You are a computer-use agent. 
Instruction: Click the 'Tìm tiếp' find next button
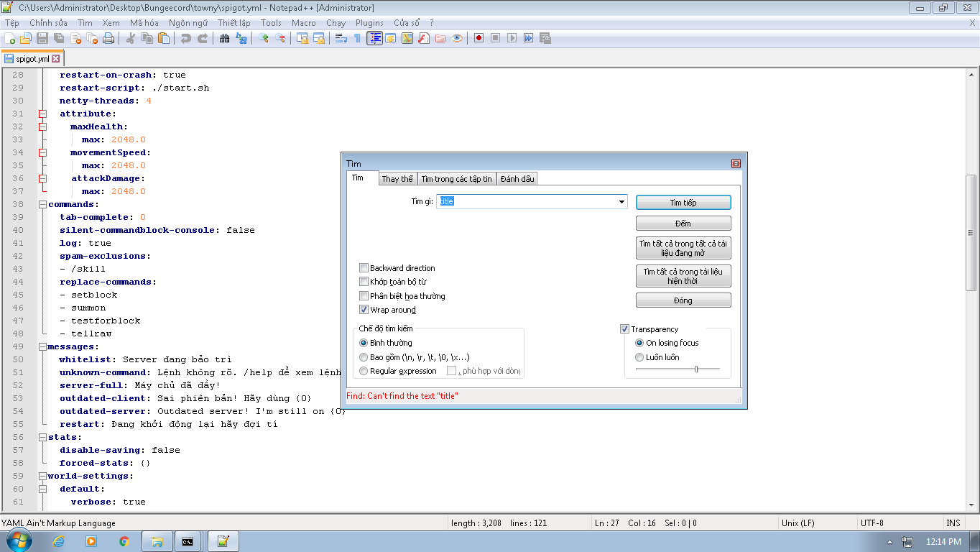click(x=683, y=203)
